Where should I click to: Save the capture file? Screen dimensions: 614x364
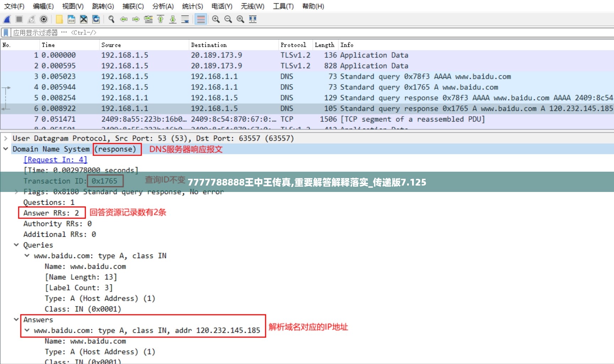[71, 19]
